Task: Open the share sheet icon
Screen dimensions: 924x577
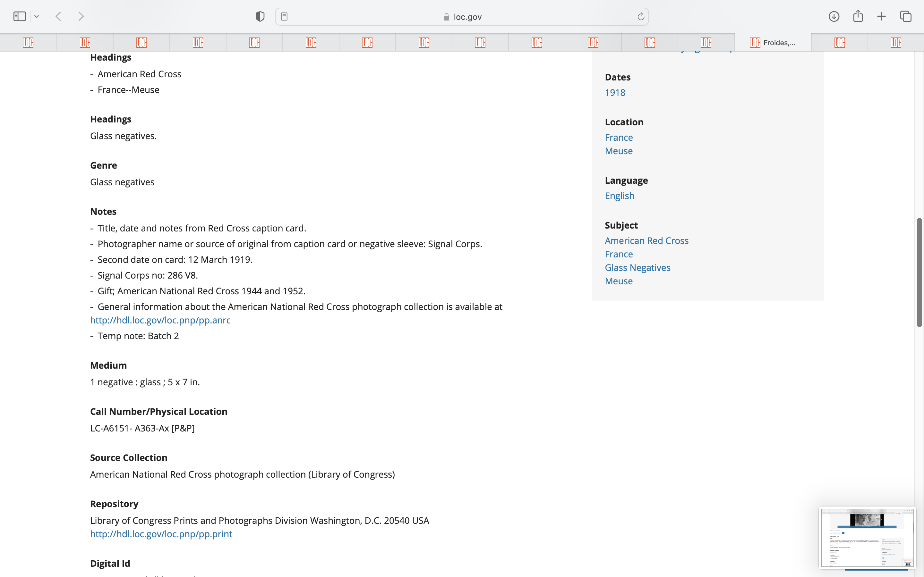Action: pos(858,16)
